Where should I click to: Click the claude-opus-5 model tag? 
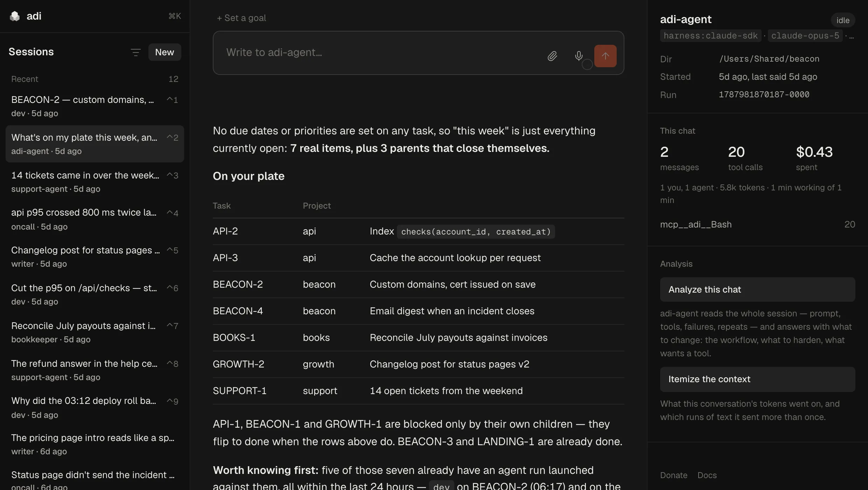[805, 36]
